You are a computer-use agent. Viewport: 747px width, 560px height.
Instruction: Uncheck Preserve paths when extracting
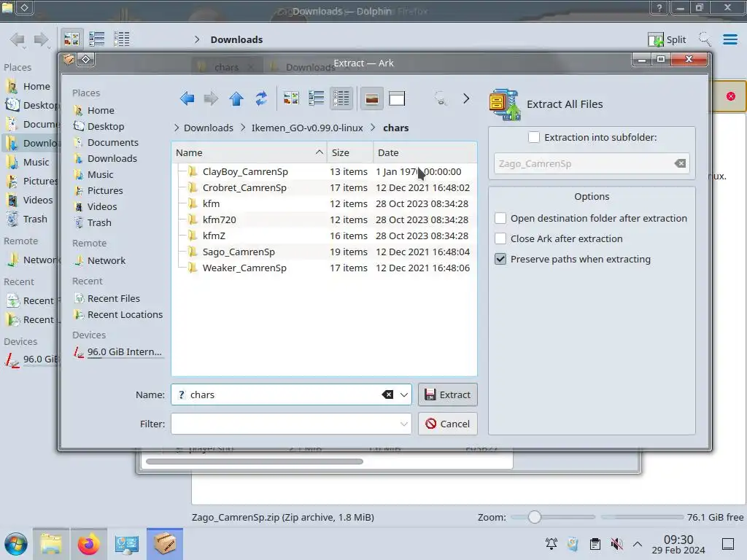(x=500, y=259)
